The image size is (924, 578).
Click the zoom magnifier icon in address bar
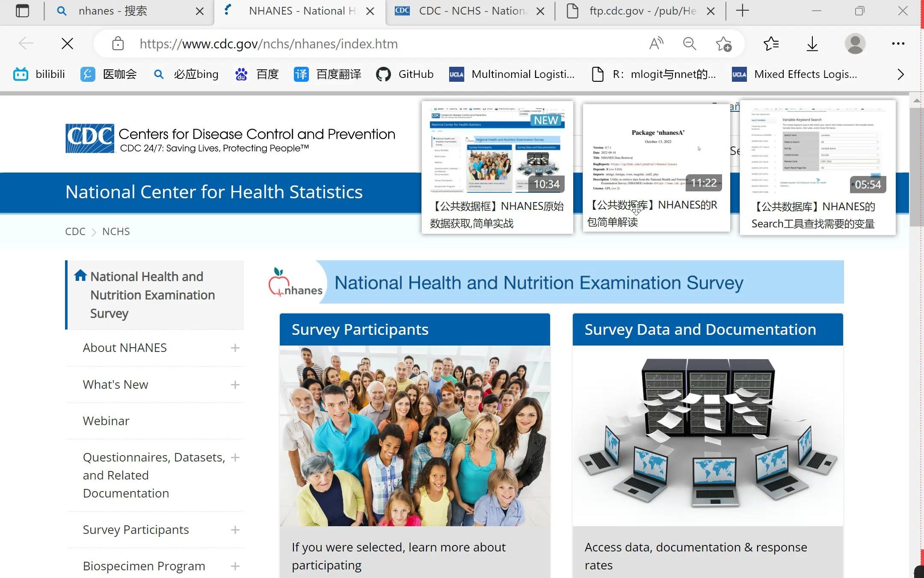[x=689, y=43]
